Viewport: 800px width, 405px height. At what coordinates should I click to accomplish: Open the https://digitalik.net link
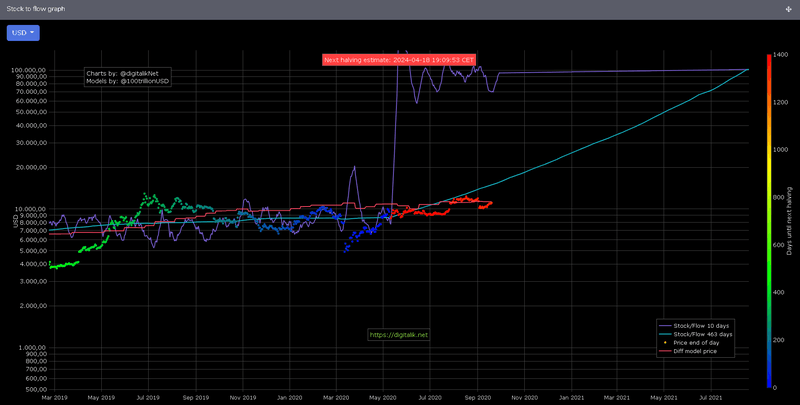(398, 335)
